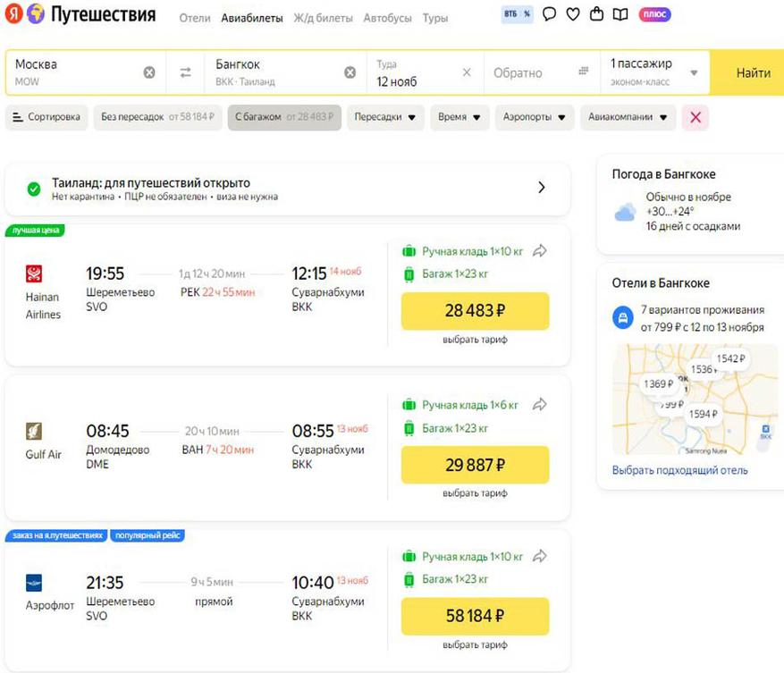This screenshot has height=673, width=784.
Task: Open the ВТБ discount badge
Action: 517,14
